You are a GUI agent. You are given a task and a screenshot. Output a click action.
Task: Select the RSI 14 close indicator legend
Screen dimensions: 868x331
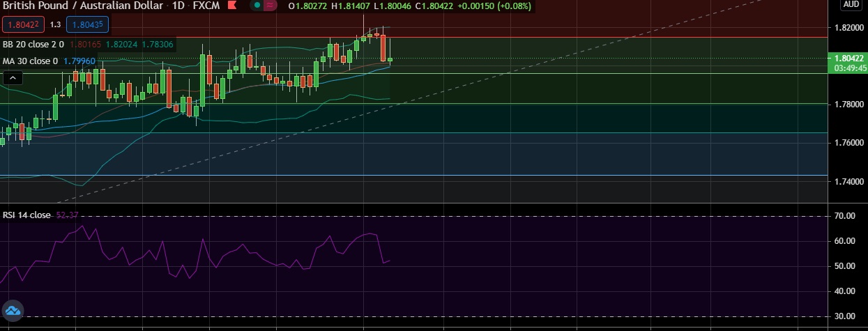[x=26, y=215]
